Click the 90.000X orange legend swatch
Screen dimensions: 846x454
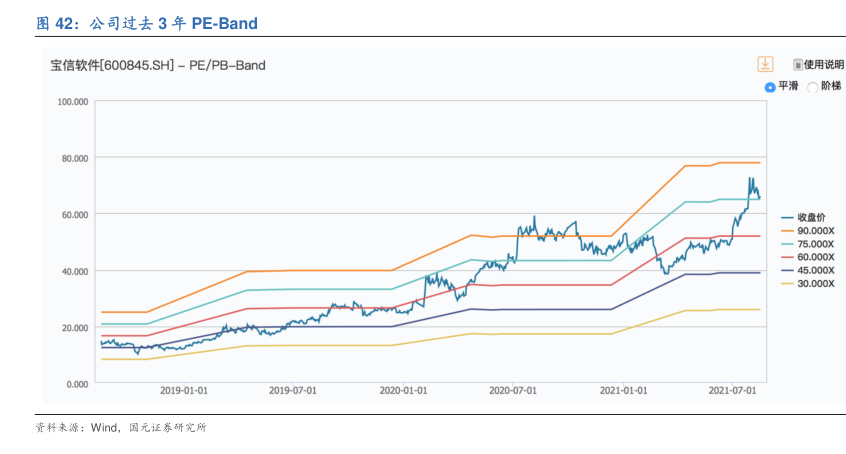[788, 230]
